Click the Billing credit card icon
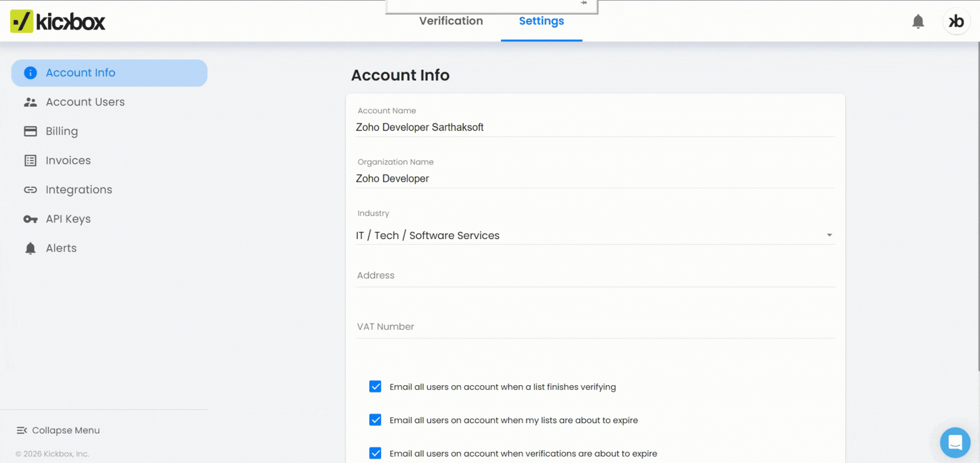 click(30, 131)
